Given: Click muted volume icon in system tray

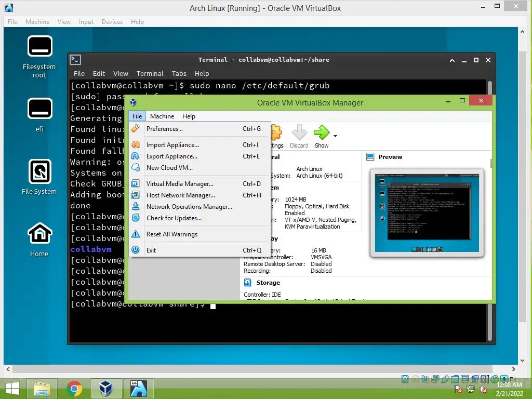Looking at the screenshot, I should [484, 389].
